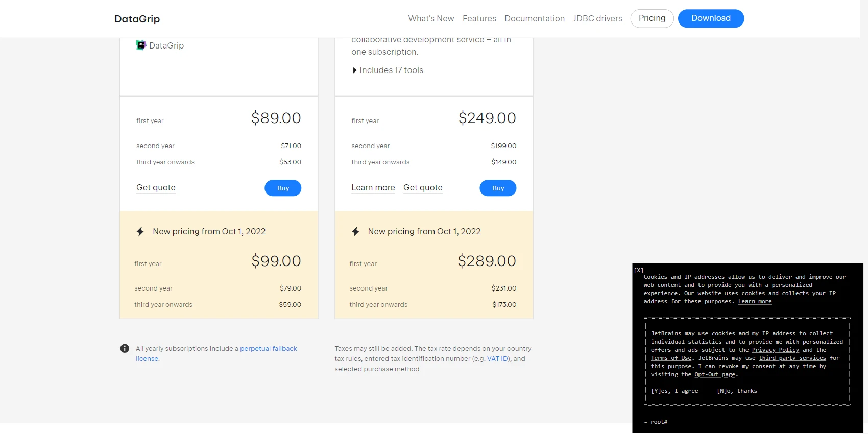Open Learn more for the $249.00 plan
This screenshot has height=434, width=868.
373,187
